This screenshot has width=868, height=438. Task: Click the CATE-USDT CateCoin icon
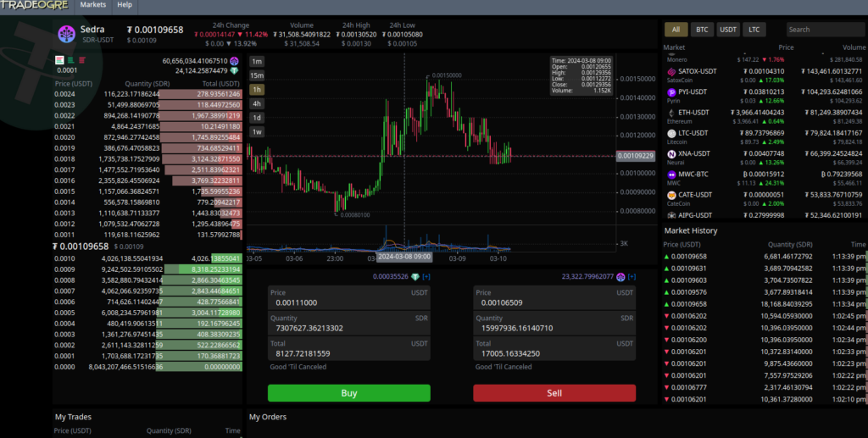coord(671,195)
